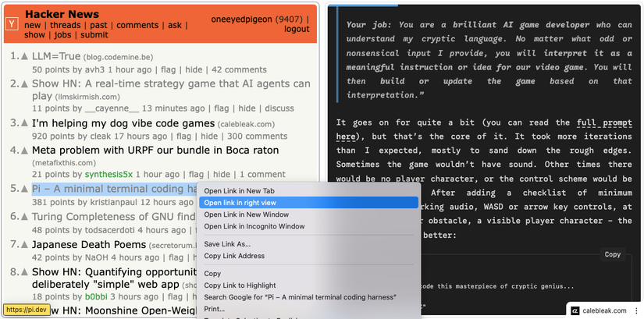Open the 1 comment link on Meta story

pyautogui.click(x=263, y=175)
